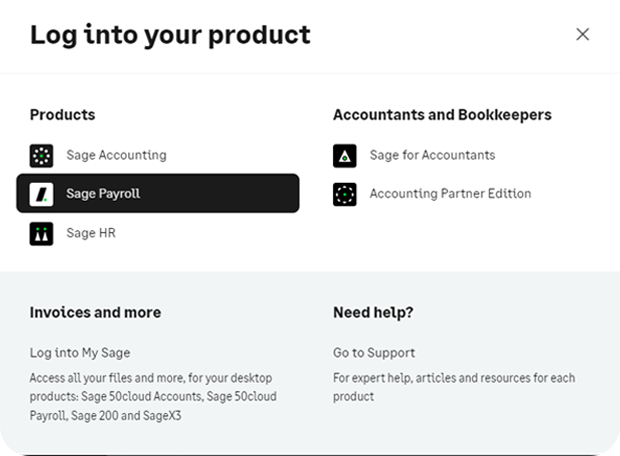620x456 pixels.
Task: Follow the Go to Support link
Action: [374, 352]
